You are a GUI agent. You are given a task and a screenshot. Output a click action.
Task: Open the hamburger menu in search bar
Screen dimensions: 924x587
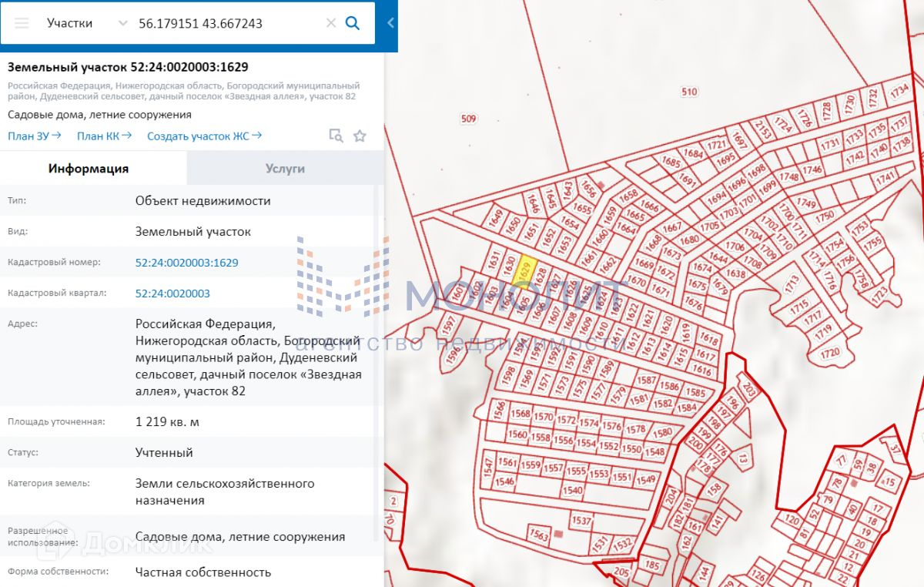click(x=22, y=23)
